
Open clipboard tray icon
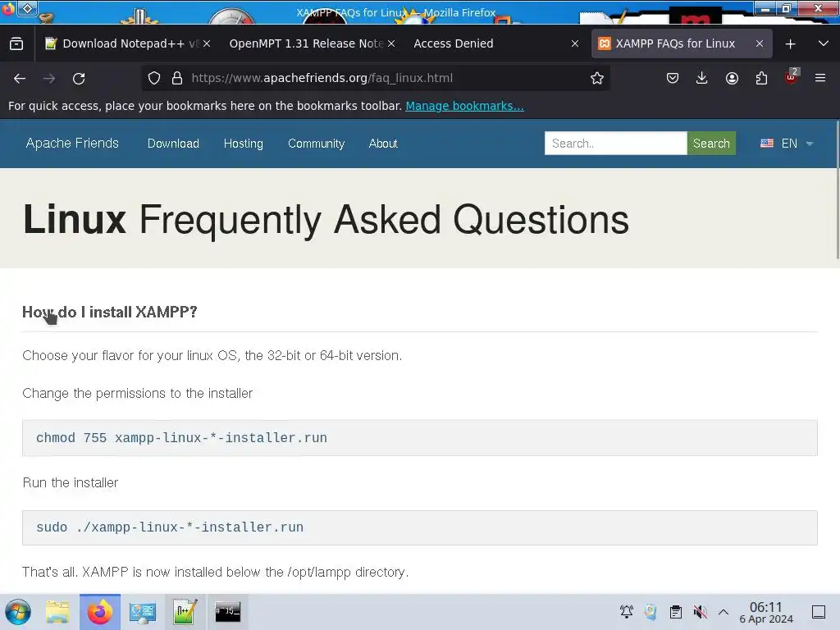coord(676,612)
